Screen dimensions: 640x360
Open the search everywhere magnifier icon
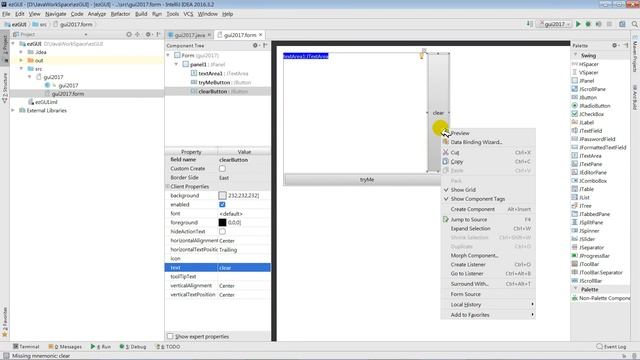click(635, 24)
